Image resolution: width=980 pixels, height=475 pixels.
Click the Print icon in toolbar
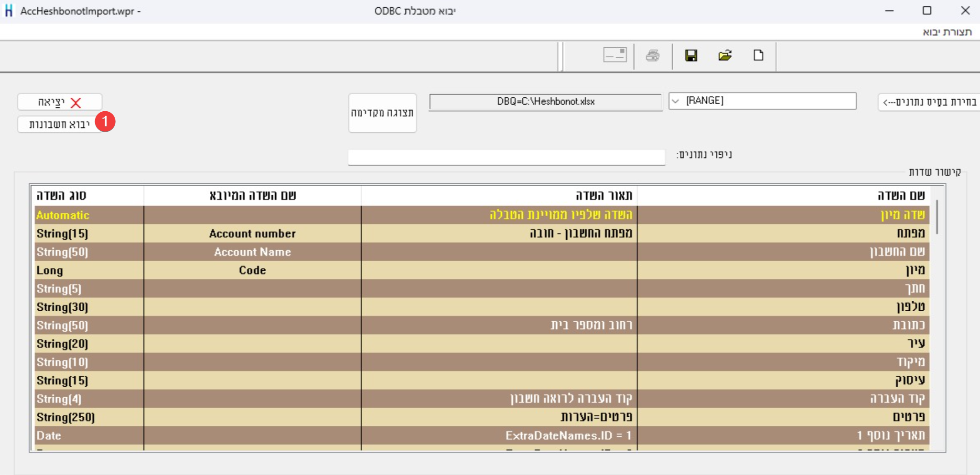click(653, 56)
